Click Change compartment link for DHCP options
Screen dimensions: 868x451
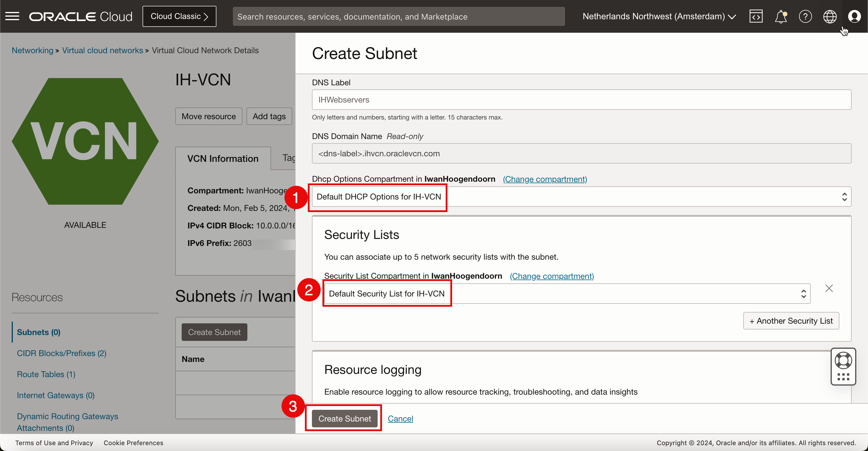click(x=544, y=179)
